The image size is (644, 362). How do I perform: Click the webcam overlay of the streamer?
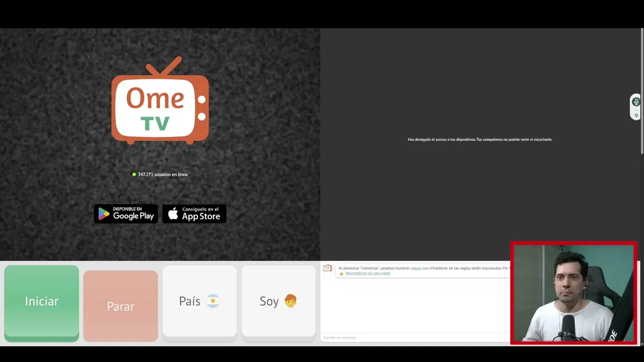574,293
